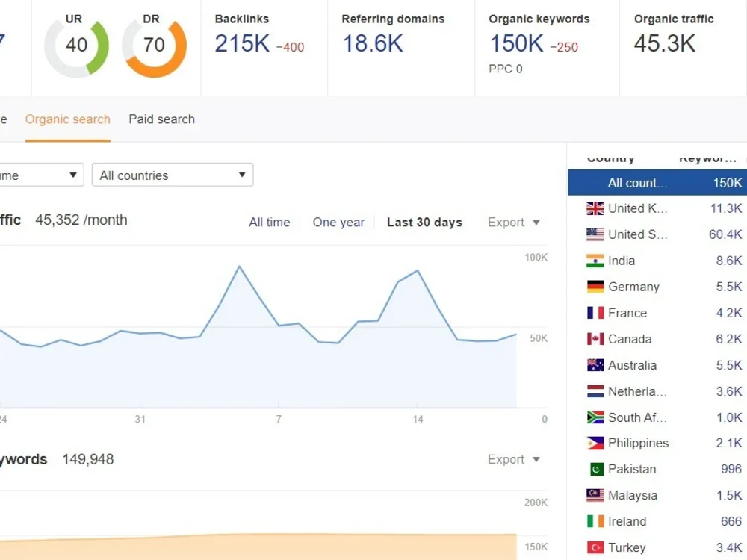Open the time range dropdown left of All countries
The width and height of the screenshot is (747, 560).
pos(40,175)
